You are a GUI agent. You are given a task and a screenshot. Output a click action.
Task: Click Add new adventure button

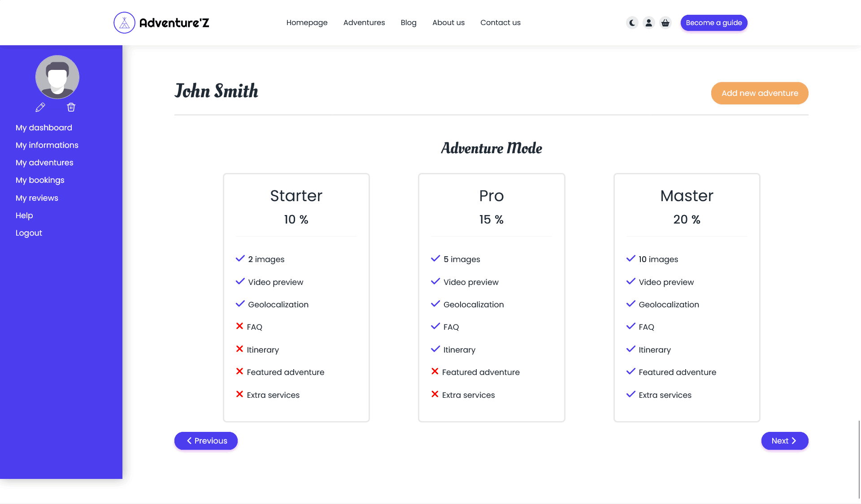coord(760,93)
